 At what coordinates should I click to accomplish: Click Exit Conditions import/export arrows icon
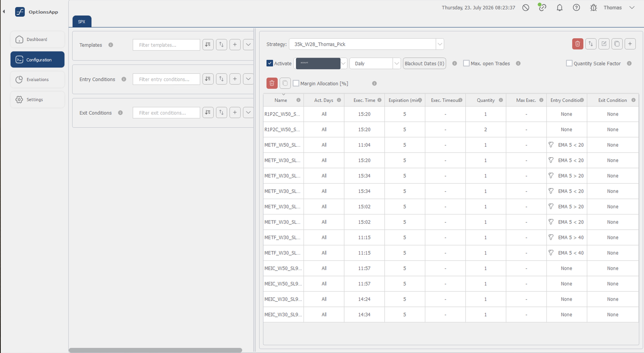pos(221,112)
